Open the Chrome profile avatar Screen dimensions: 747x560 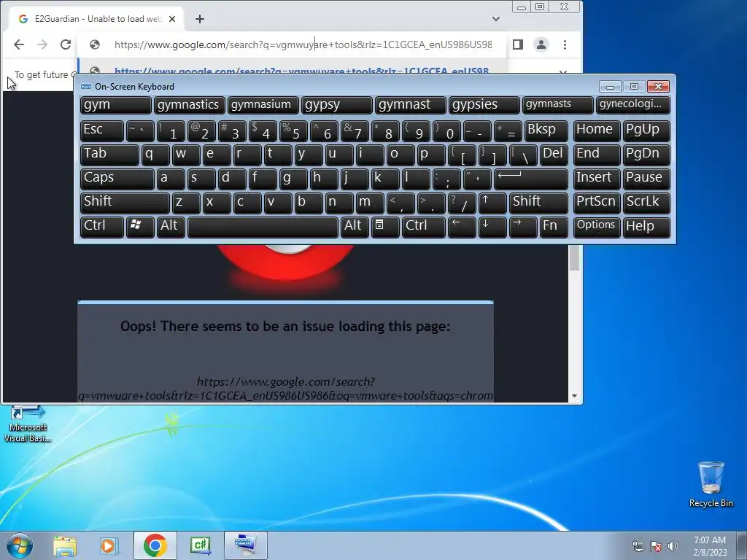541,44
